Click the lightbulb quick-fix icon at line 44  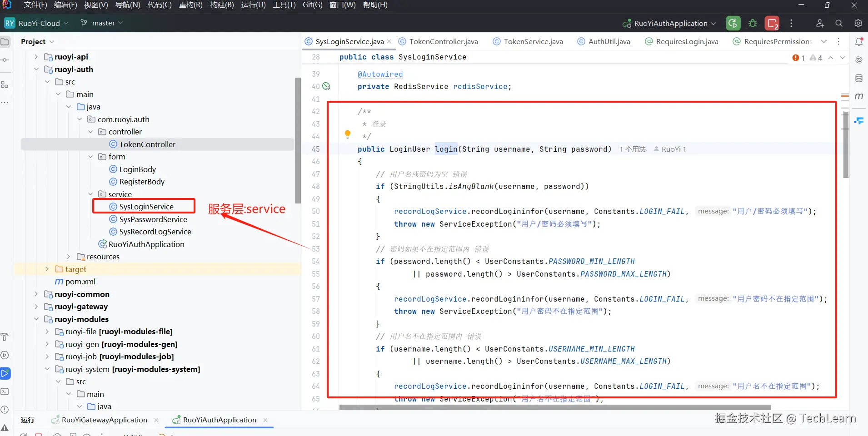348,134
